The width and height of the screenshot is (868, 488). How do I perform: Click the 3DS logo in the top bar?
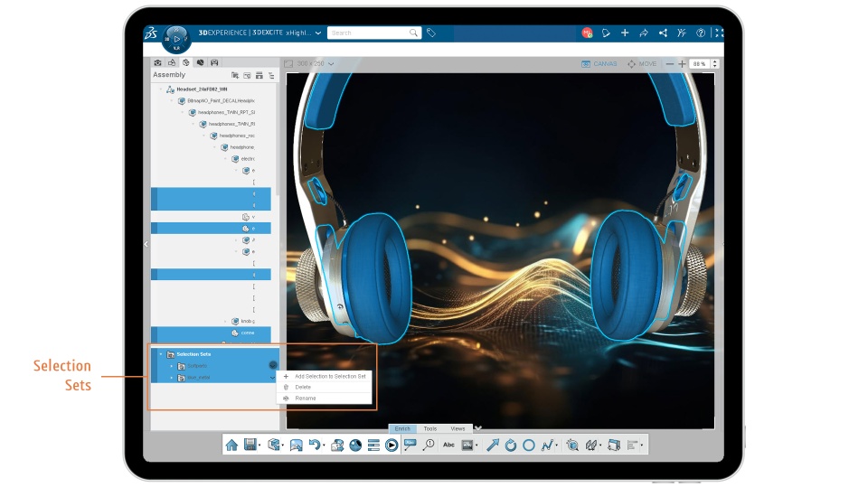tap(151, 33)
